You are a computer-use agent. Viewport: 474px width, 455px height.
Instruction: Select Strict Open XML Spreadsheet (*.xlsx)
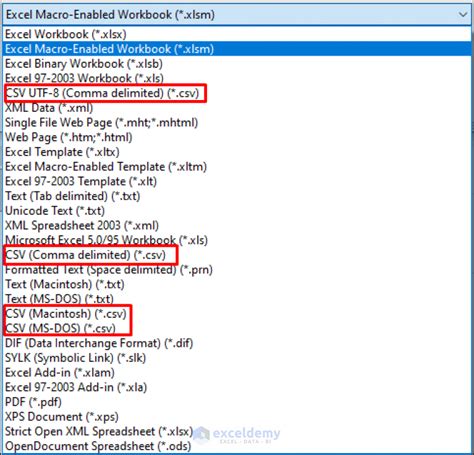coord(237,431)
